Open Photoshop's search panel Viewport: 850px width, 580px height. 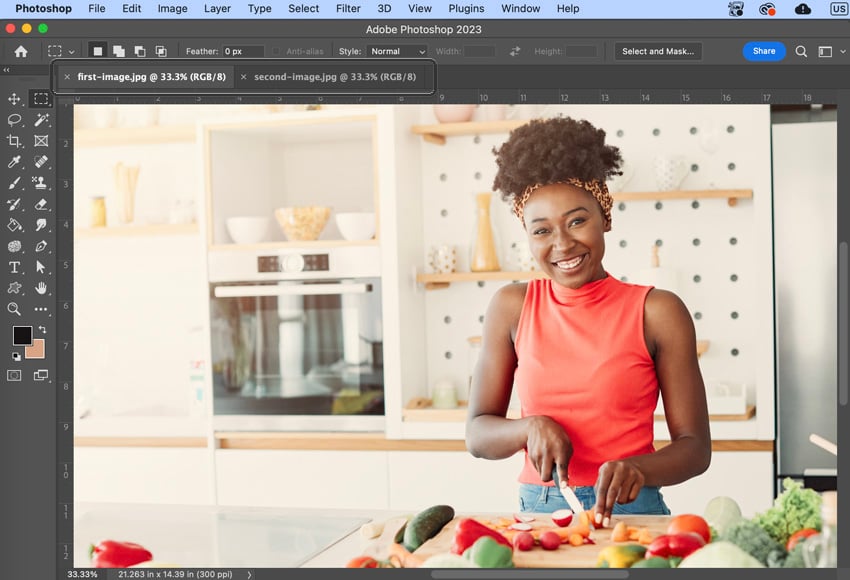click(801, 51)
